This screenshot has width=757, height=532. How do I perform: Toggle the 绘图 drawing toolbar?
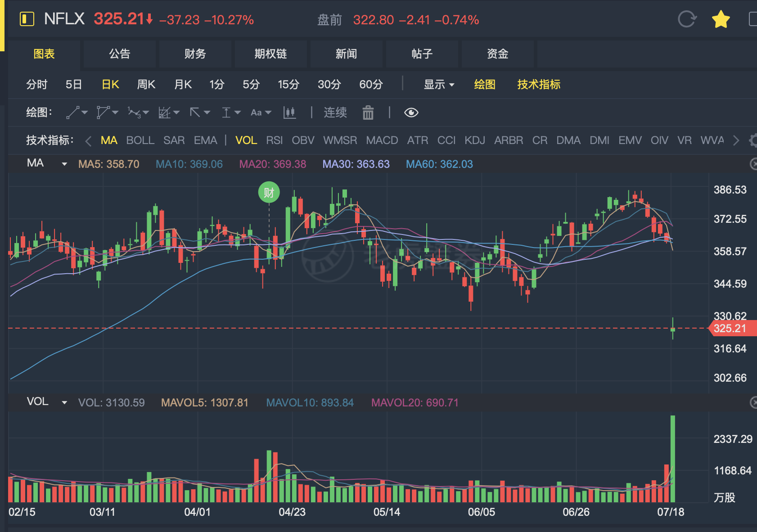485,84
